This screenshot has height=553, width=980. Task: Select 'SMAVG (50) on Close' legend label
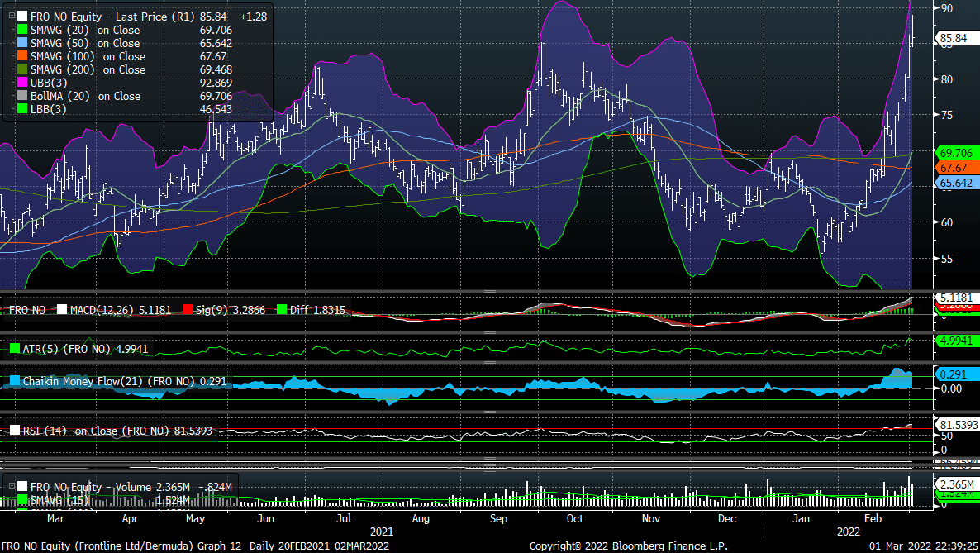point(85,42)
